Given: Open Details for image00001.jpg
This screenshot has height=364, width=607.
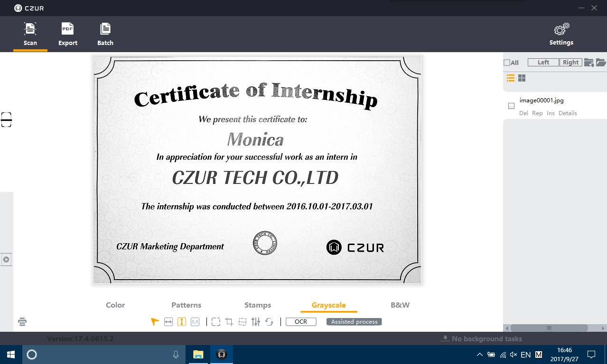Looking at the screenshot, I should (568, 113).
